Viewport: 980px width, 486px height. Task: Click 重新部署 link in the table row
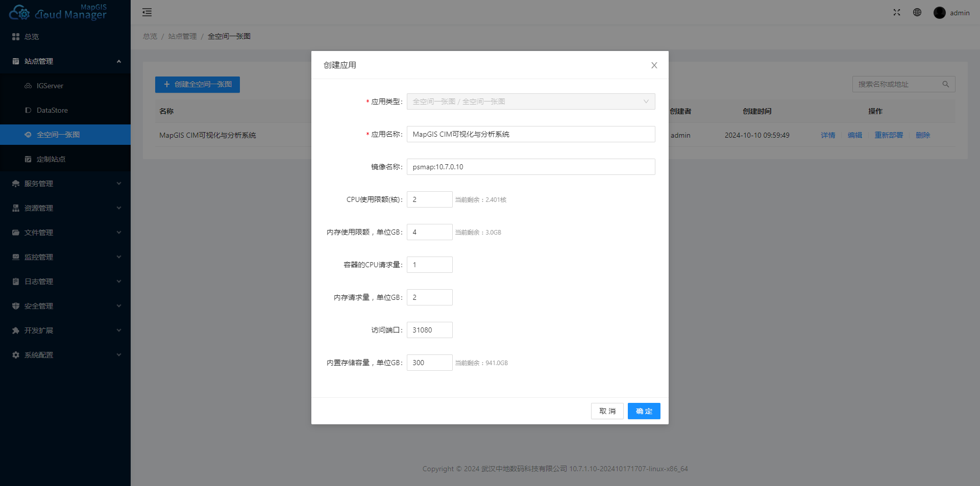click(x=889, y=135)
